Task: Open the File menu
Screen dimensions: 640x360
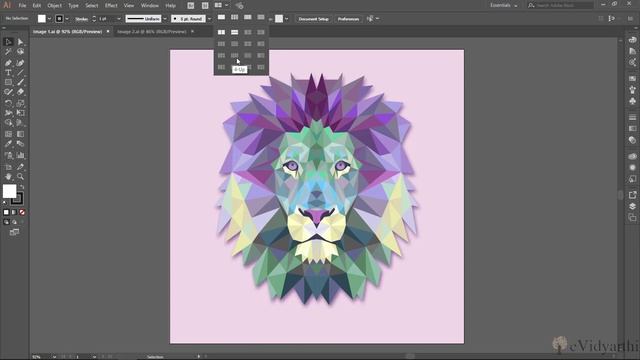Action: pyautogui.click(x=22, y=6)
